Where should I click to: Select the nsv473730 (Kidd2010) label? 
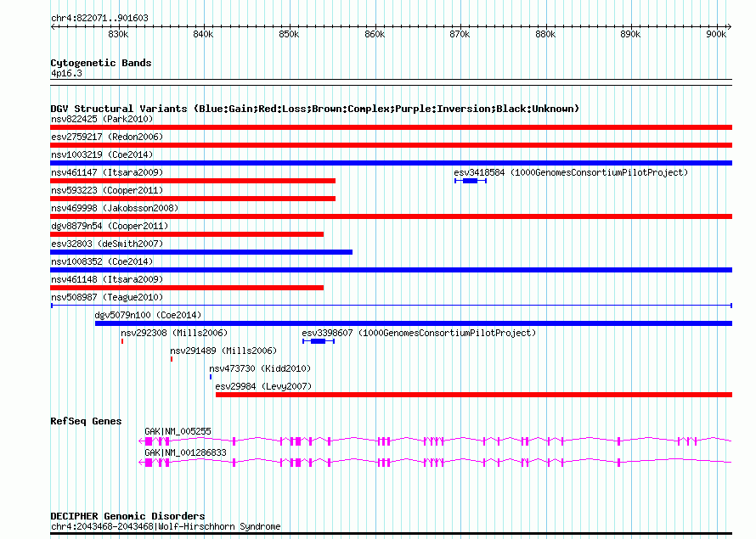(x=261, y=368)
